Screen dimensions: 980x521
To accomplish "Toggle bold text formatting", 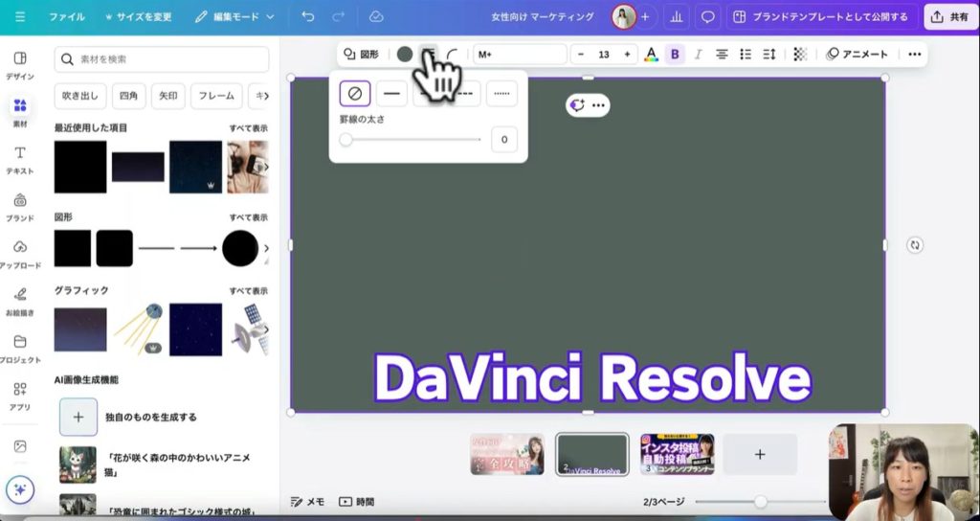I will (x=675, y=55).
